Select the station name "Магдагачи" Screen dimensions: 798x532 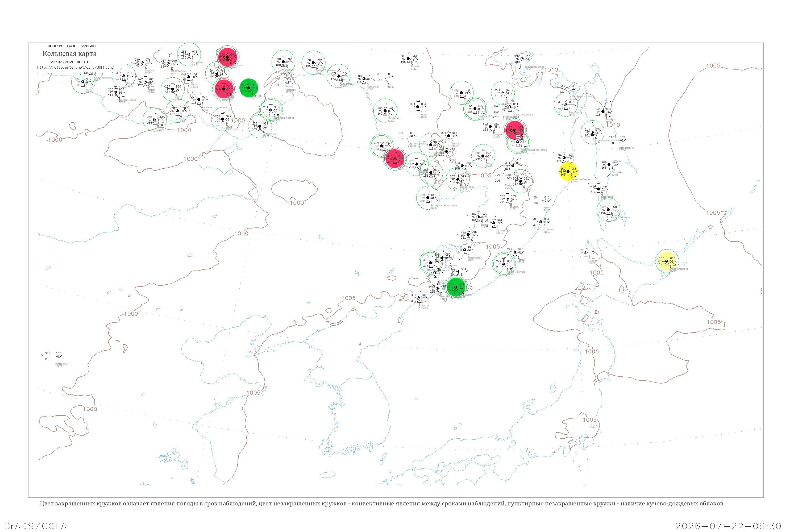click(x=373, y=87)
